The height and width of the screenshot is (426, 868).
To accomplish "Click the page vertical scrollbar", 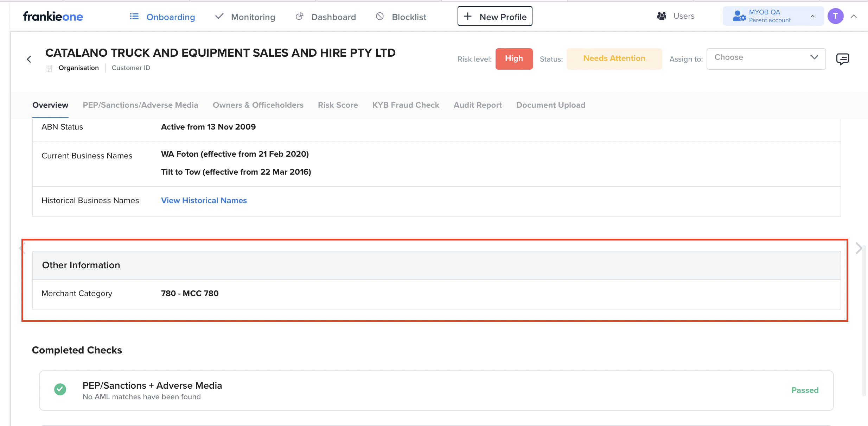I will [864, 320].
